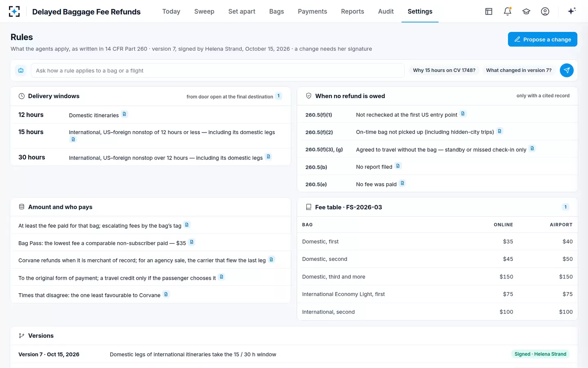Open citation icon for No fee was paid

click(x=402, y=183)
